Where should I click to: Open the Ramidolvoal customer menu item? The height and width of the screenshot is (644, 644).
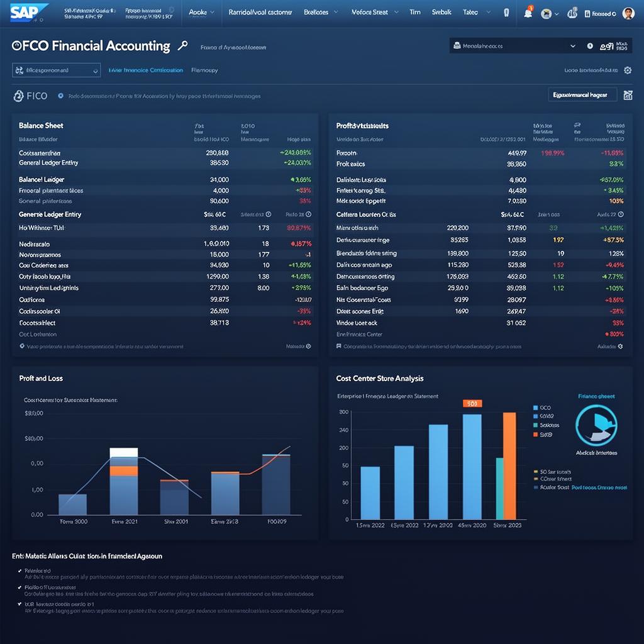260,13
